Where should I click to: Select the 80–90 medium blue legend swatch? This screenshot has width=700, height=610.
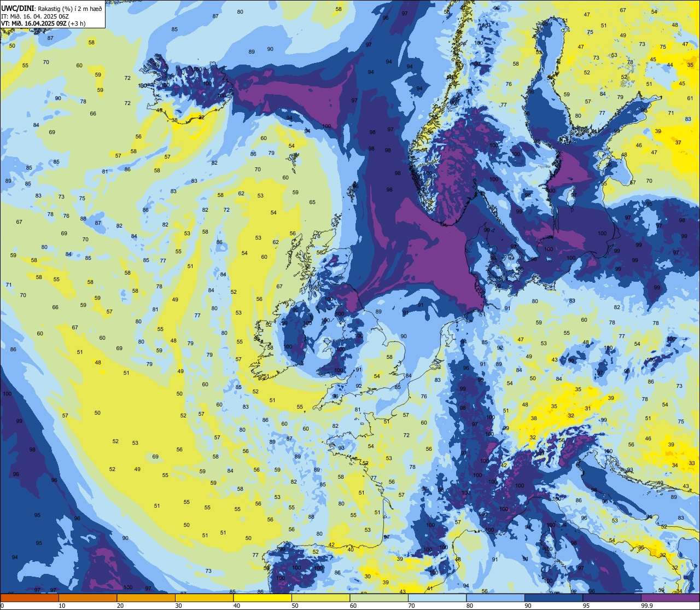coord(495,597)
